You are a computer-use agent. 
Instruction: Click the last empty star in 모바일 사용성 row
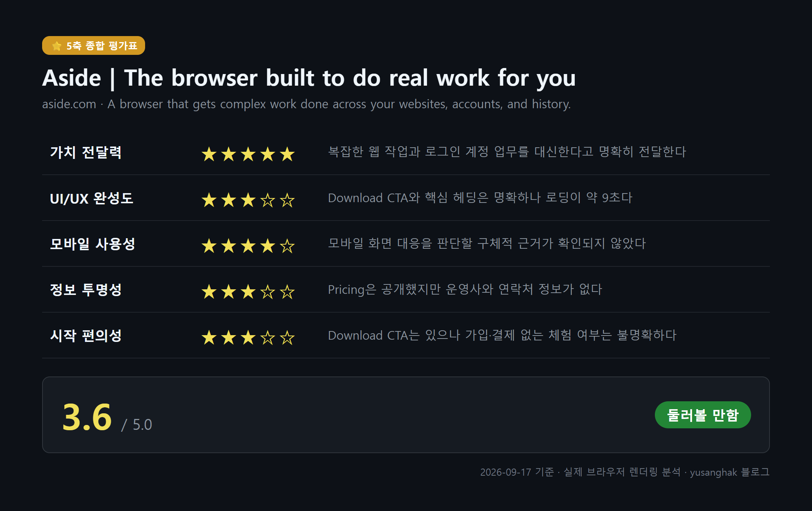287,246
